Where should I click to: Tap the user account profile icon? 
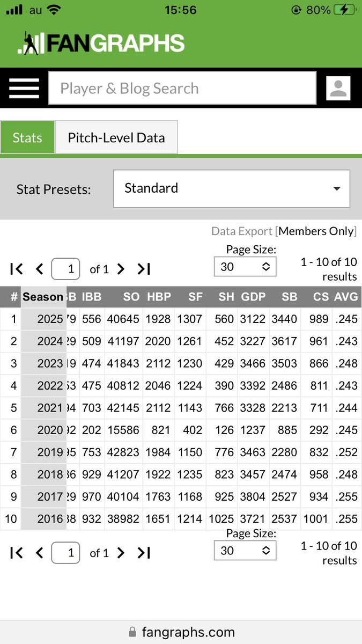click(338, 88)
